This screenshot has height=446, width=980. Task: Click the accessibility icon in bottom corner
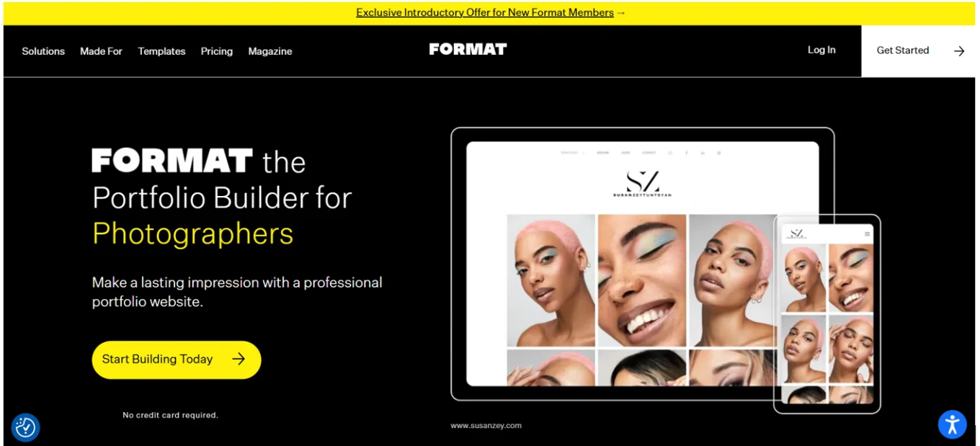point(952,424)
